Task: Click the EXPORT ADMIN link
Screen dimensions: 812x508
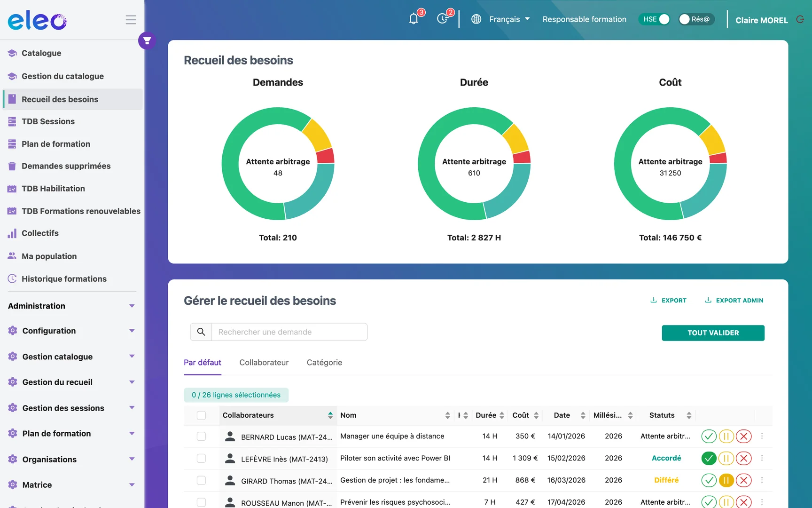Action: [734, 300]
